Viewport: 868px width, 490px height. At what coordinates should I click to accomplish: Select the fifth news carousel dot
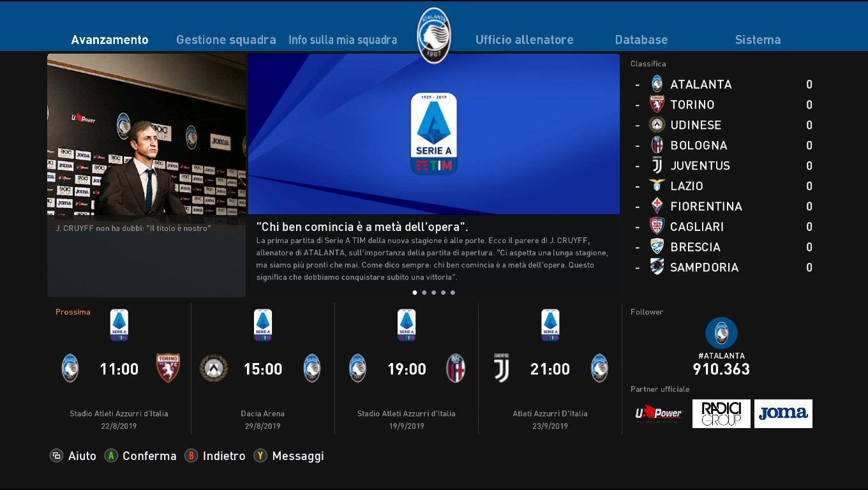pos(453,292)
